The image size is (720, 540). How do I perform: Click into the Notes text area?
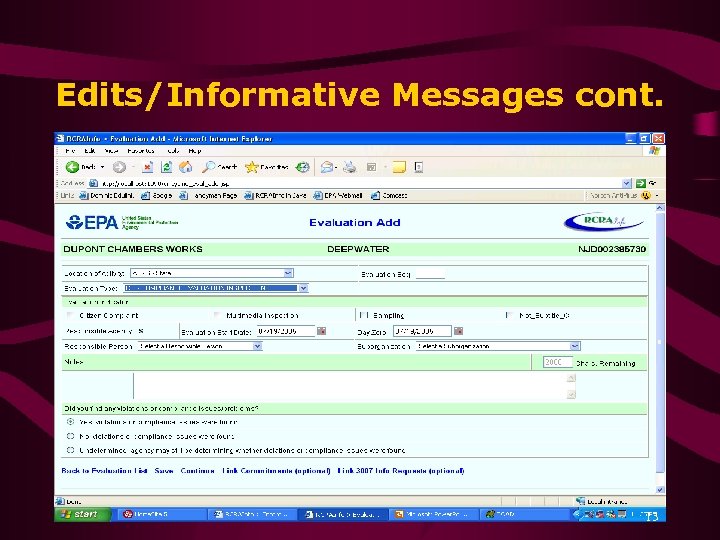350,386
